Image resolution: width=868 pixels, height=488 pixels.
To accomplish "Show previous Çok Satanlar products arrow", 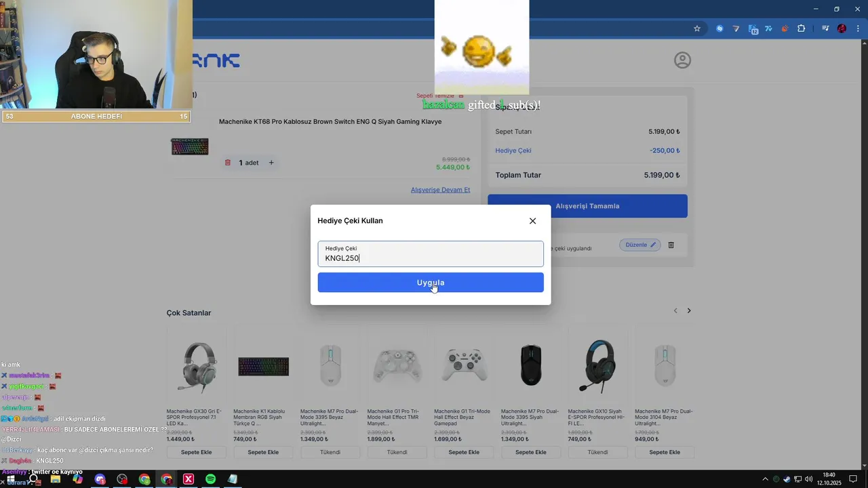I will point(675,310).
